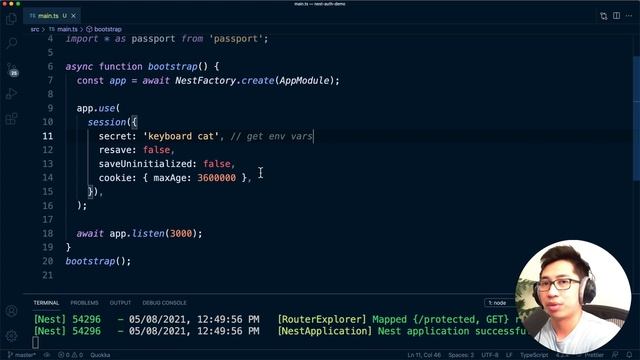Click the open changes icon in editor toolbar
The height and width of the screenshot is (360, 640).
(x=604, y=16)
